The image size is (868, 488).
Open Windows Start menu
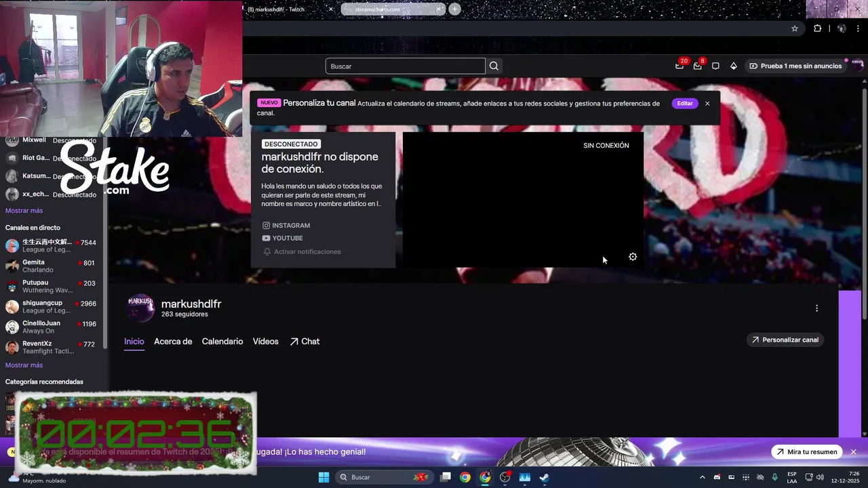(323, 477)
